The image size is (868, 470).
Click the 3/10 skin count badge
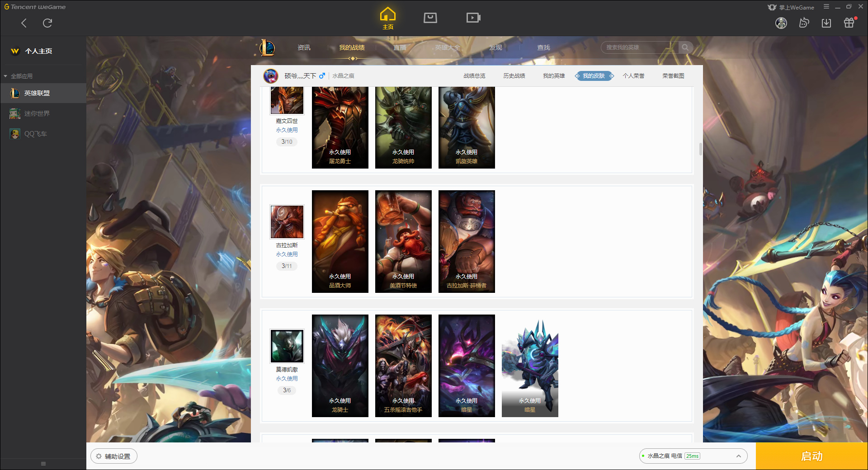tap(287, 141)
